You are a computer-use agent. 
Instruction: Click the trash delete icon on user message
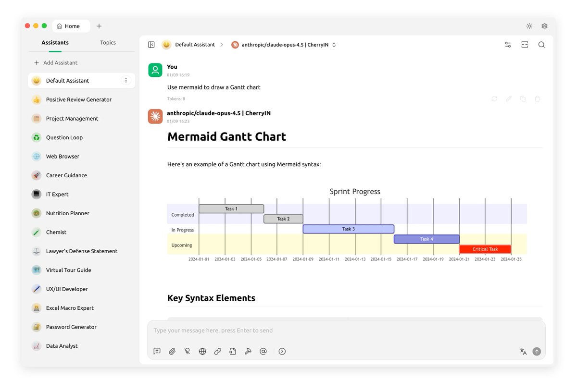tap(538, 98)
